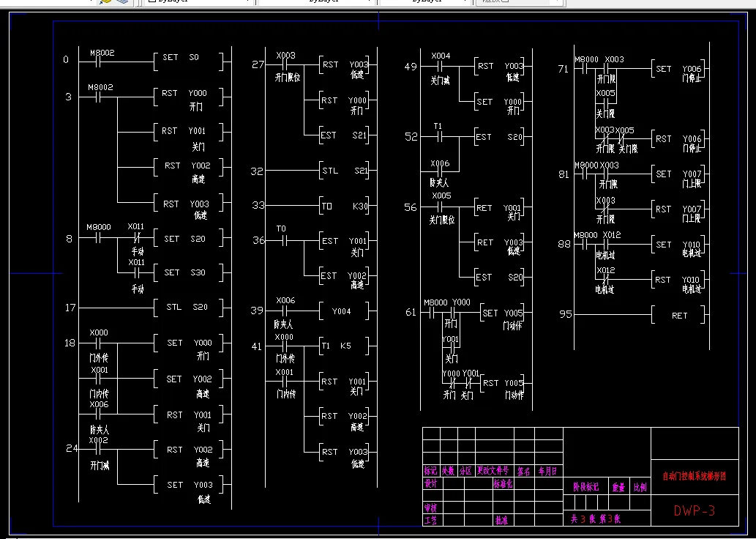Click the RST Y000 instruction at rung 3
Viewport: 756px width, 539px height.
click(x=189, y=97)
